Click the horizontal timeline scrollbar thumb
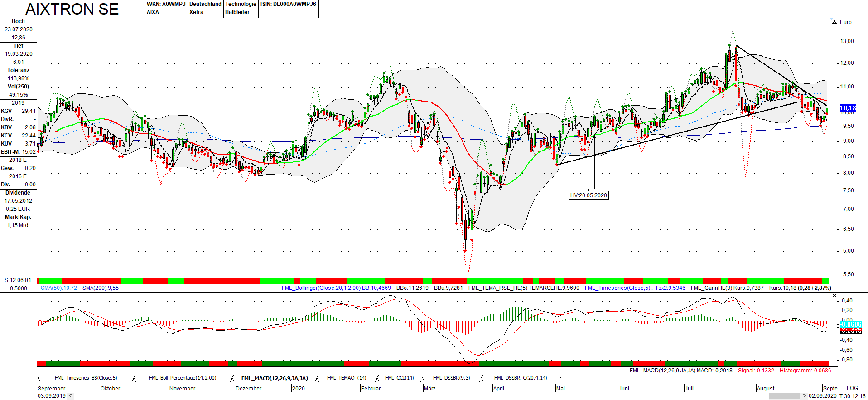The image size is (868, 400). tap(785, 396)
